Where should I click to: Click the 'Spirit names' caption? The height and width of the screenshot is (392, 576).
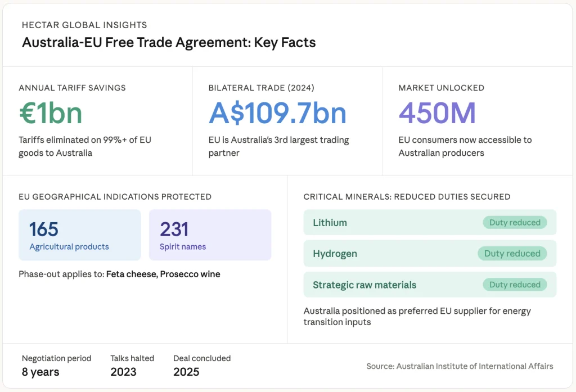[183, 246]
